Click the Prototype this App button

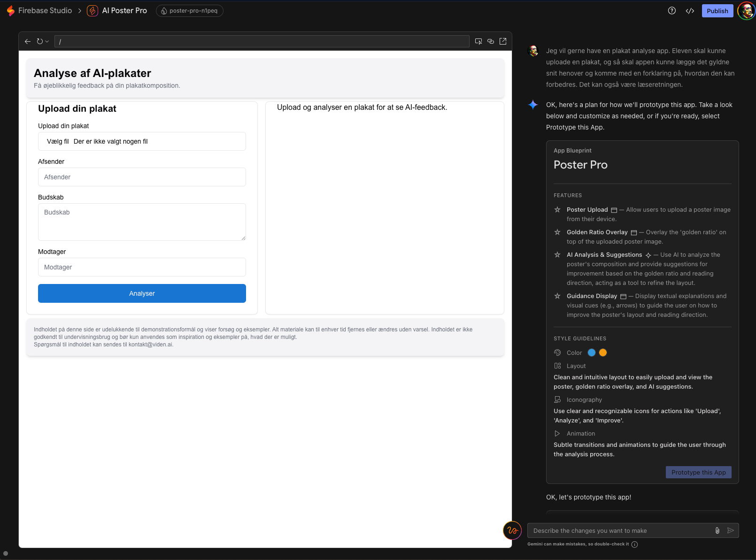(699, 472)
